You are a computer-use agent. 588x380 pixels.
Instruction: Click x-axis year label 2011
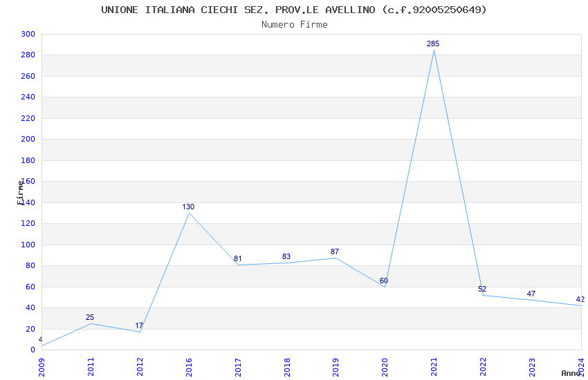[91, 368]
